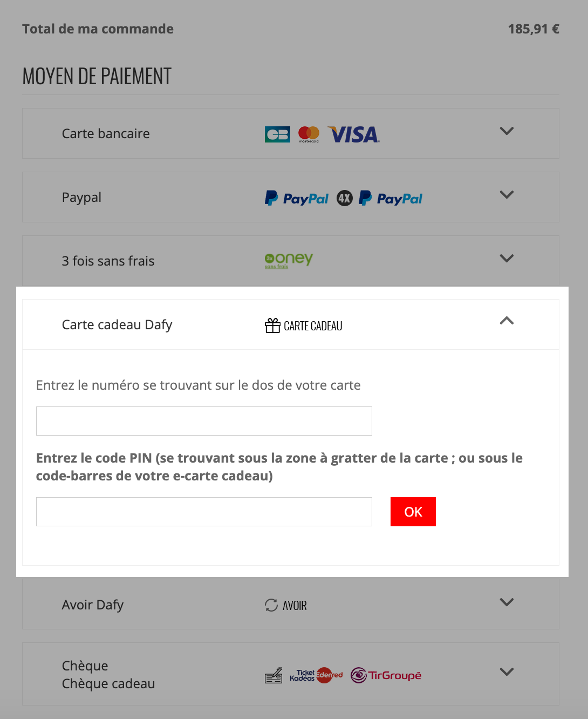Click the TirGroupé logo
Image resolution: width=588 pixels, height=719 pixels.
pyautogui.click(x=386, y=675)
